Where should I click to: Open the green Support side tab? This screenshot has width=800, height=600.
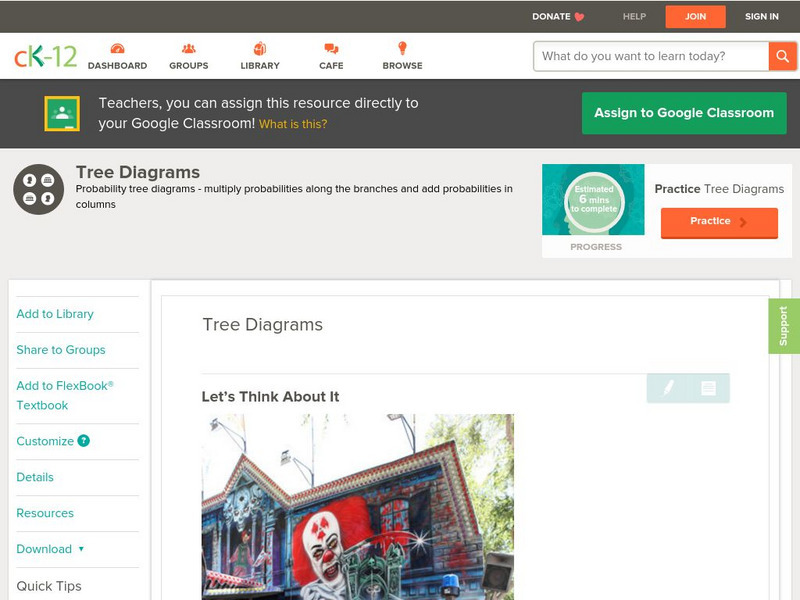click(x=783, y=326)
